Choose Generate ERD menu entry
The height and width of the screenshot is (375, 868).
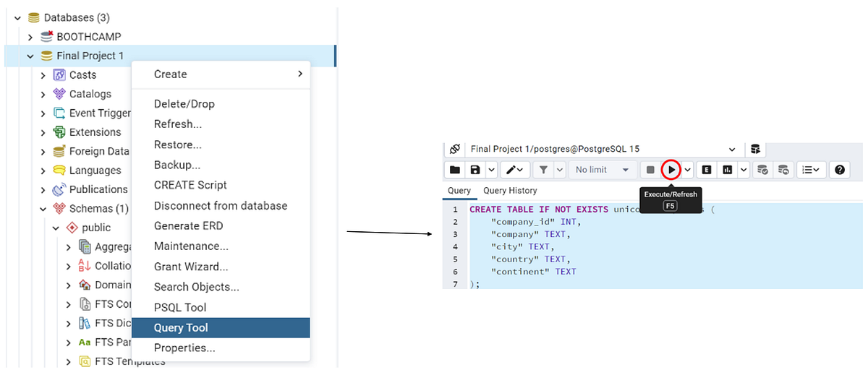(x=221, y=226)
